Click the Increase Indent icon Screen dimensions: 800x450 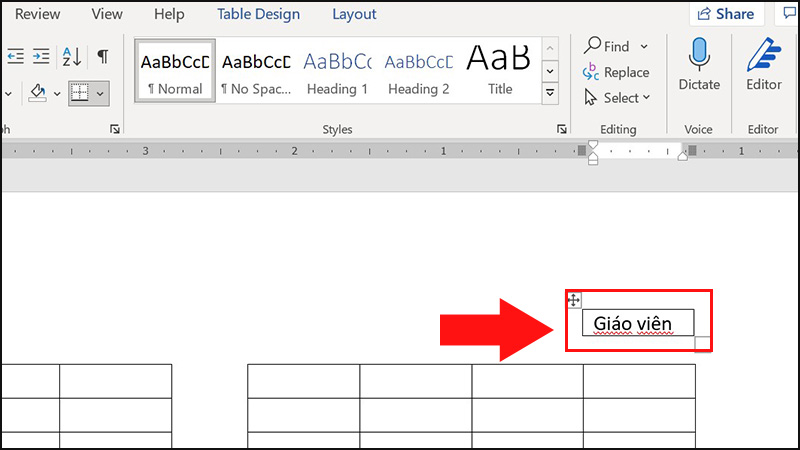(x=41, y=56)
